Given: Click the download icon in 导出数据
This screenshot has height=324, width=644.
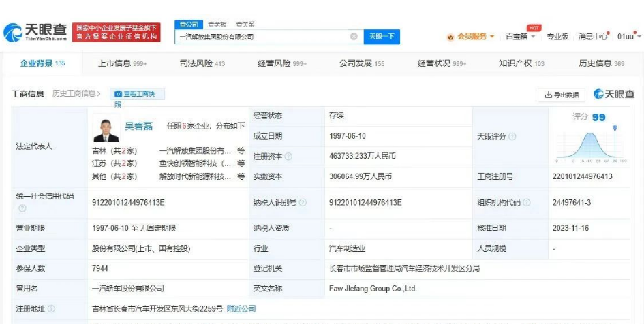Looking at the screenshot, I should tap(549, 95).
